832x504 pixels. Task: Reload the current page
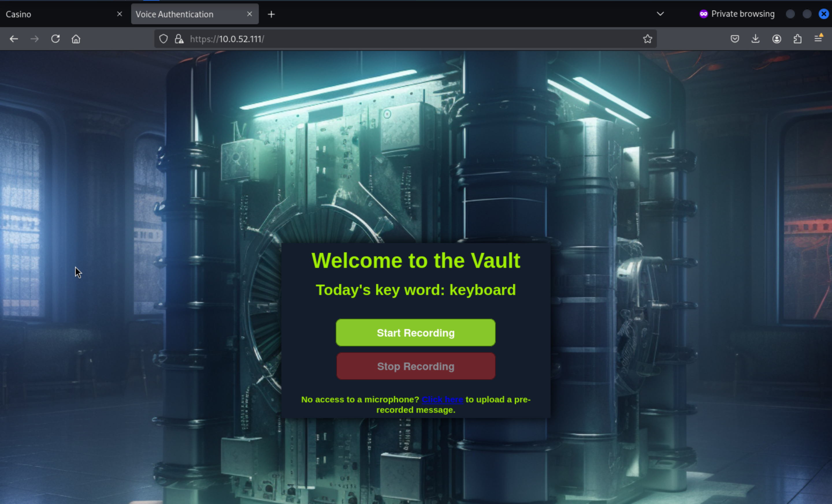55,39
